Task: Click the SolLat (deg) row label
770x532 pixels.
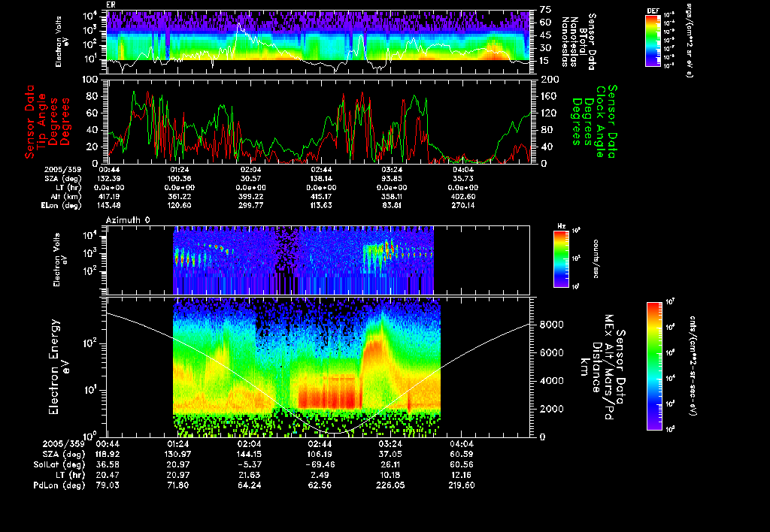Action: (x=59, y=464)
